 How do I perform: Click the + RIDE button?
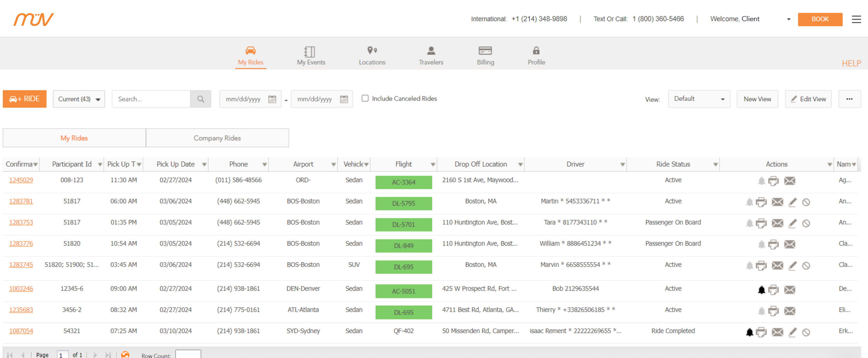click(x=25, y=99)
